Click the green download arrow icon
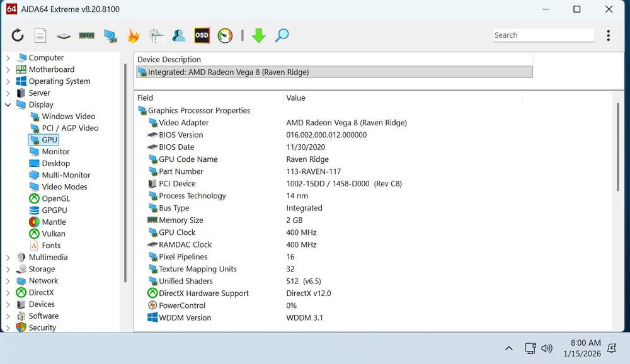Viewport: 630px width, 364px height. click(259, 35)
